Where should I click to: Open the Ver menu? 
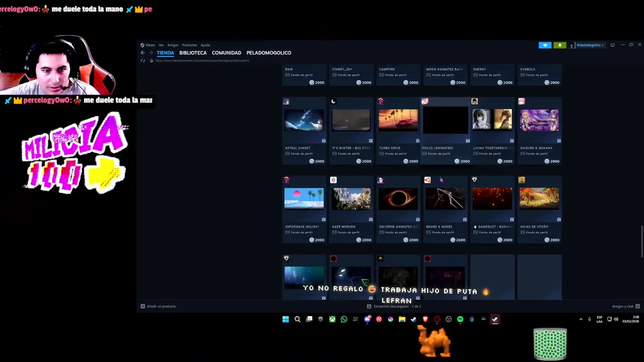161,45
